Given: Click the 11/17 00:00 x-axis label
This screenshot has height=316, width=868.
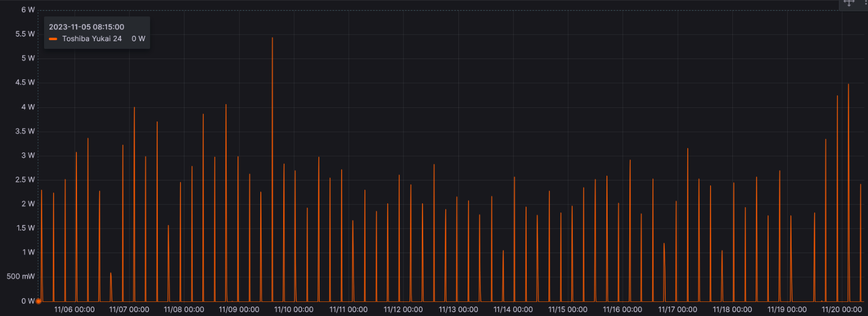Looking at the screenshot, I should pos(678,309).
